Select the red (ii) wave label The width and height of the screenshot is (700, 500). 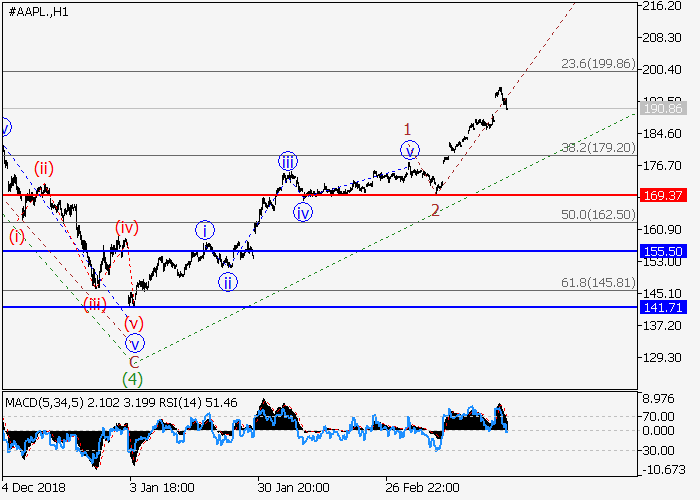point(44,168)
